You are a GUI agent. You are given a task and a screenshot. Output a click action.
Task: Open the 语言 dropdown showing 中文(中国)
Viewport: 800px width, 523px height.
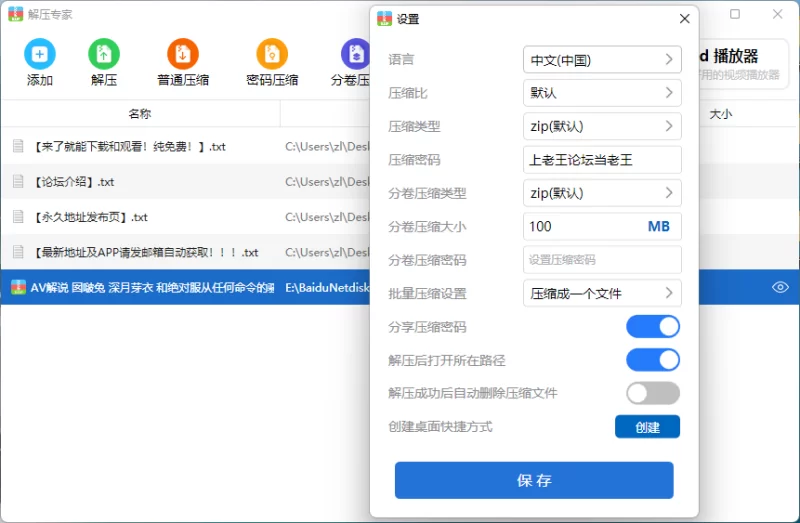602,60
